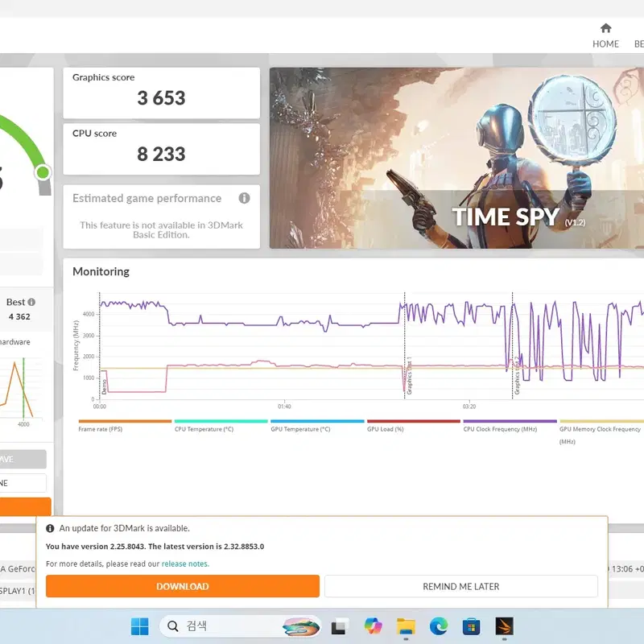Open the Windows Start menu
Image resolution: width=644 pixels, height=644 pixels.
coord(139,626)
